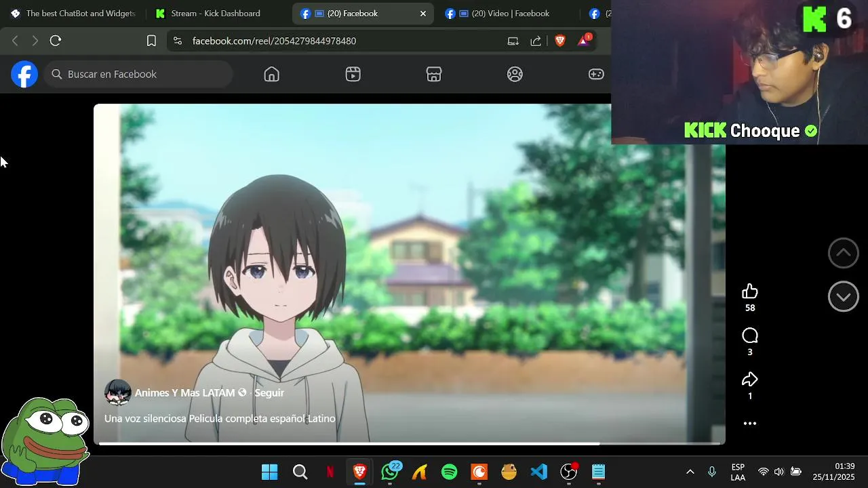Open the Facebook Reels/Video tab icon
The image size is (868, 488).
(353, 75)
